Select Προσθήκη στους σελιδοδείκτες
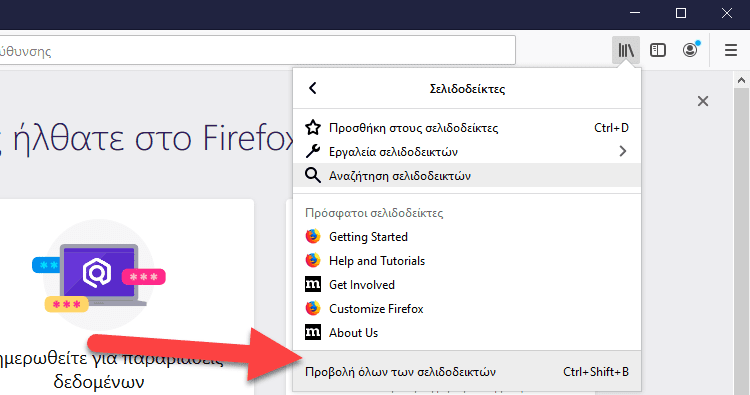750x395 pixels. pos(467,128)
